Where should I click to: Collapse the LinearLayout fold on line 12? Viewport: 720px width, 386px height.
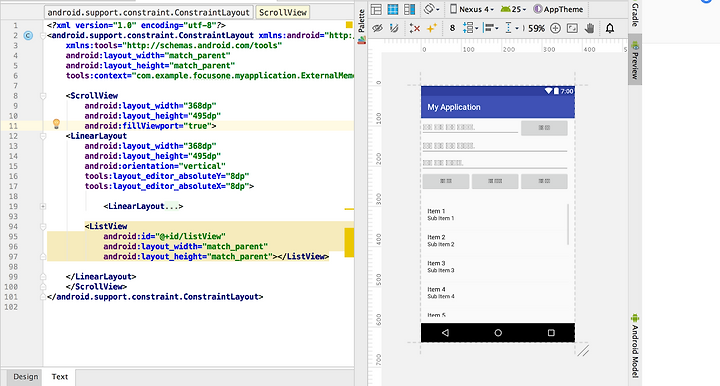point(43,136)
